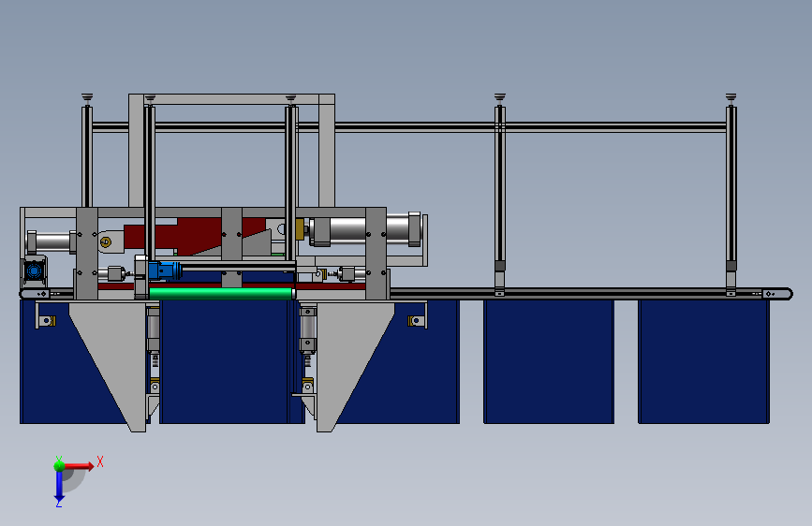Screen dimensions: 812x526
Task: Select the yellow mounting lug at lower left
Action: pos(47,321)
